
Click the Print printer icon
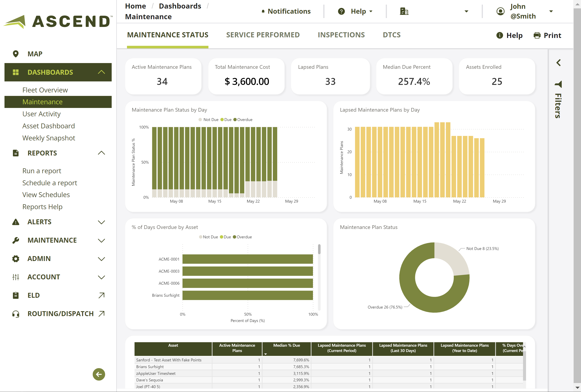click(537, 36)
